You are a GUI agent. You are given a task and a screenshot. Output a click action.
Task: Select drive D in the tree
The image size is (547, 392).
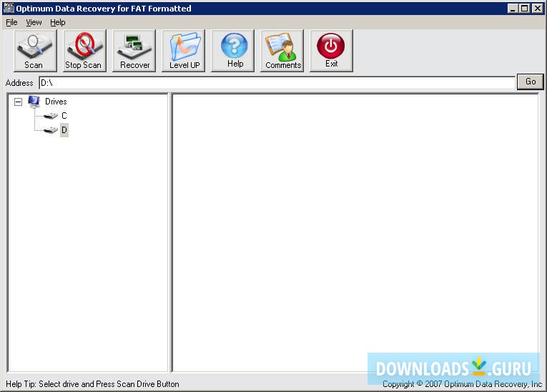point(64,130)
